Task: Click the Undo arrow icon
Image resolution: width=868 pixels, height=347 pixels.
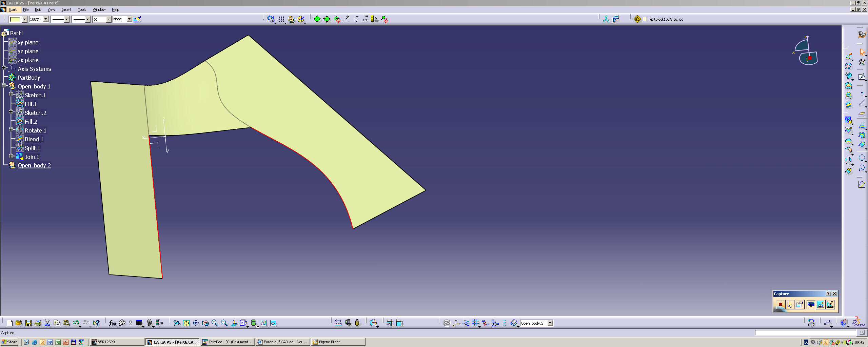Action: [x=76, y=323]
